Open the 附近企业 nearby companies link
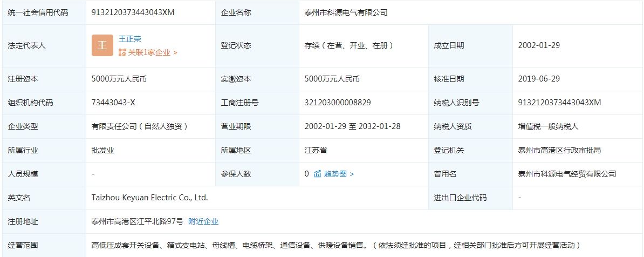 point(203,221)
